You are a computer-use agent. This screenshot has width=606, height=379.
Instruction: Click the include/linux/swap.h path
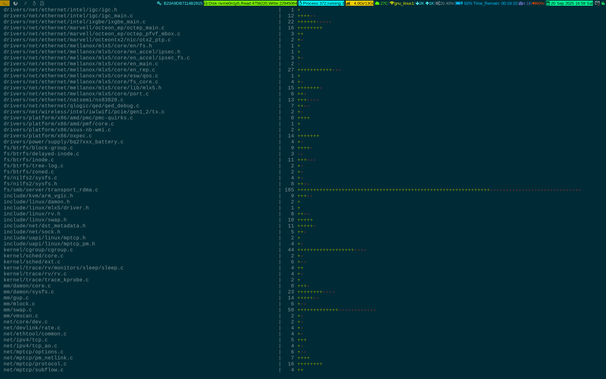(x=35, y=219)
